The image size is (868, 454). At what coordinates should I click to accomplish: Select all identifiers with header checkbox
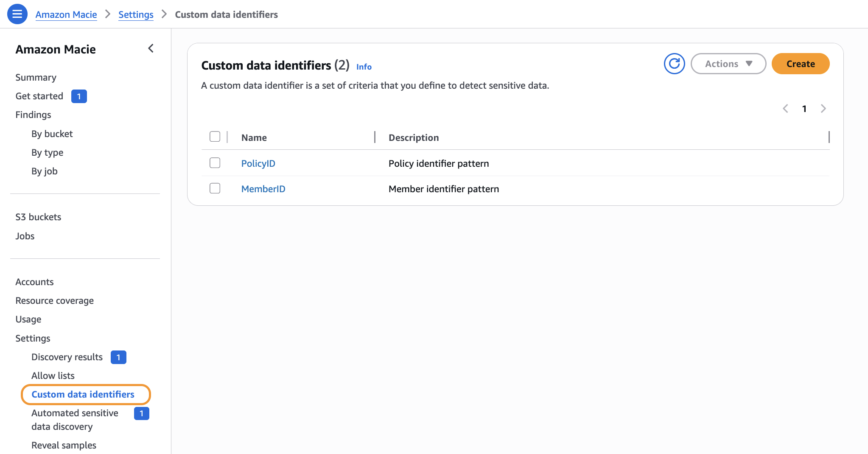pos(215,137)
